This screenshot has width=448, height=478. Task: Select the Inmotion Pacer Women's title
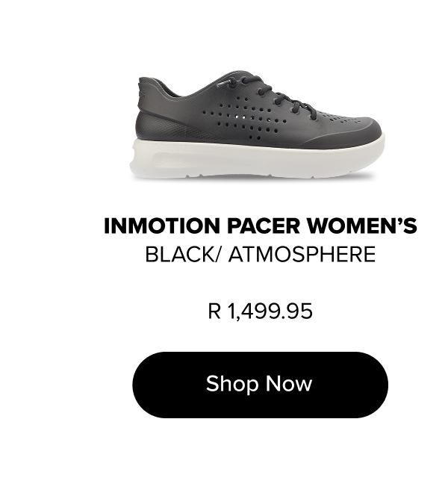click(261, 226)
